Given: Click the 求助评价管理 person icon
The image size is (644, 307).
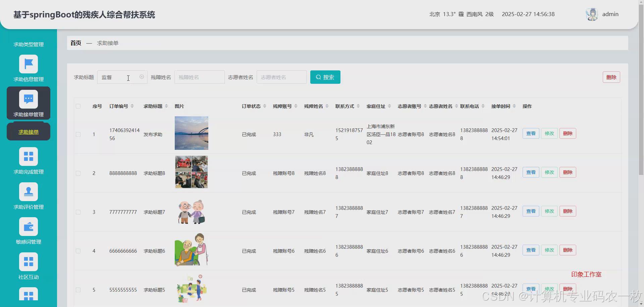Looking at the screenshot, I should [x=28, y=191].
